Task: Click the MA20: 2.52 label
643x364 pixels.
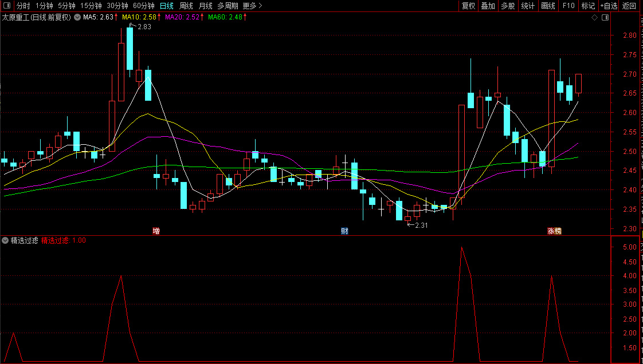Action: point(182,17)
